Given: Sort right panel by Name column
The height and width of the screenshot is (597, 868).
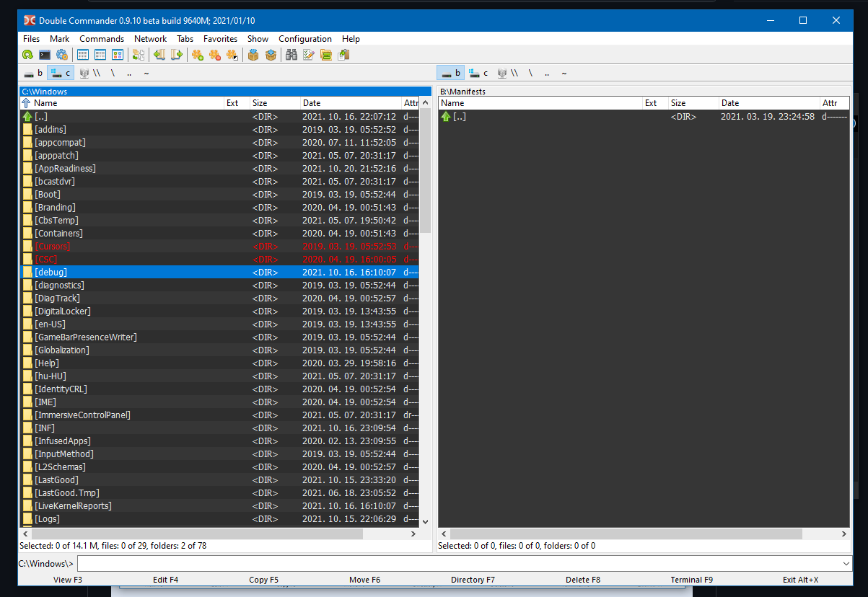Looking at the screenshot, I should pyautogui.click(x=540, y=103).
